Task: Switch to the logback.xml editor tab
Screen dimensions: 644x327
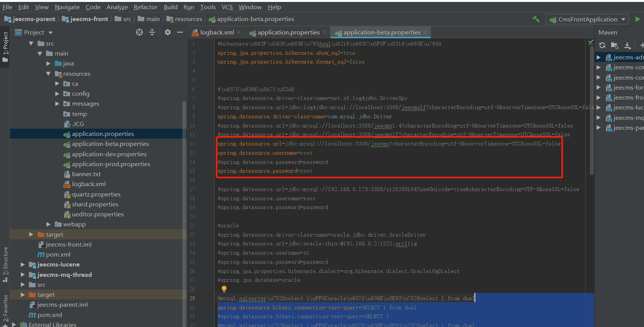Action: coord(217,33)
